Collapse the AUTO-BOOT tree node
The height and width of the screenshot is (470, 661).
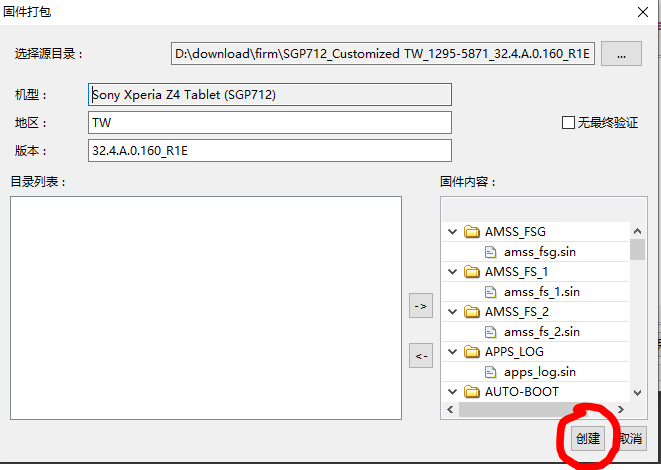click(x=453, y=391)
